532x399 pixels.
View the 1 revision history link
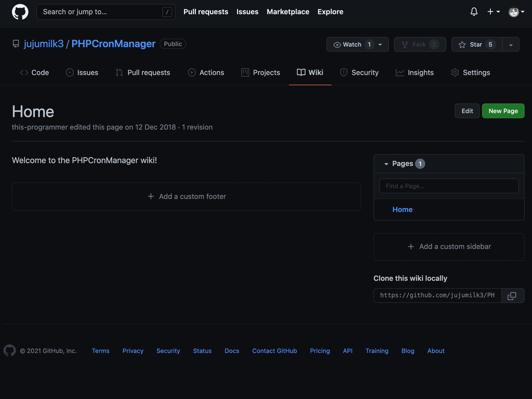pos(197,127)
